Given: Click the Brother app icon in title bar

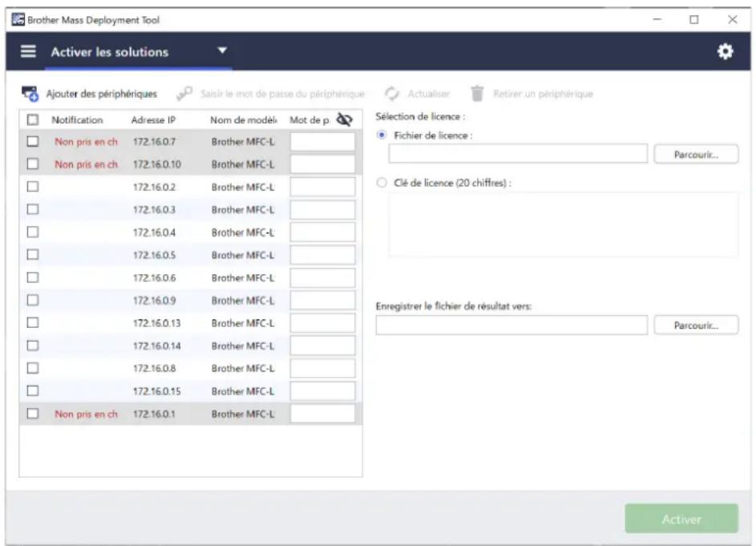Looking at the screenshot, I should 18,19.
